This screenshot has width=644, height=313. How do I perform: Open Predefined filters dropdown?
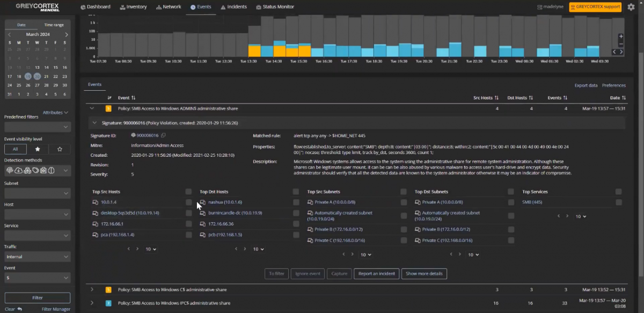tap(38, 127)
